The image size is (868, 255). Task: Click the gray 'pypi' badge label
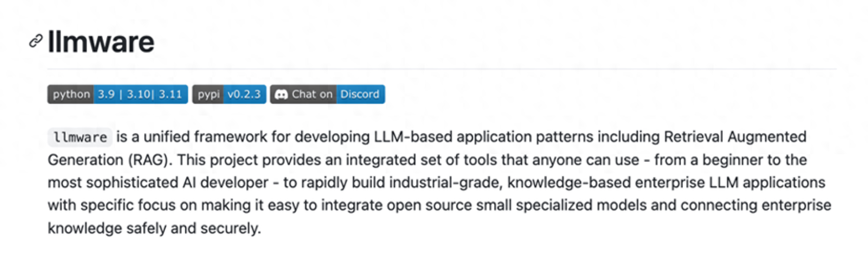pyautogui.click(x=208, y=94)
